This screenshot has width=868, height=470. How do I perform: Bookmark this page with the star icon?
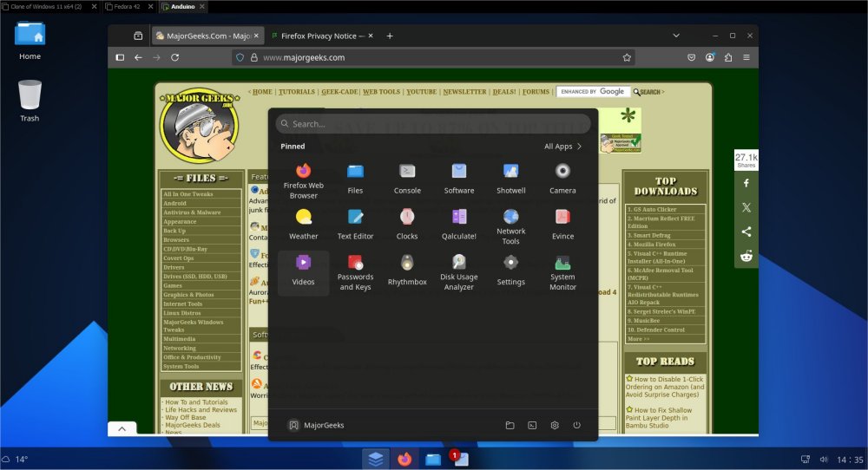point(627,57)
